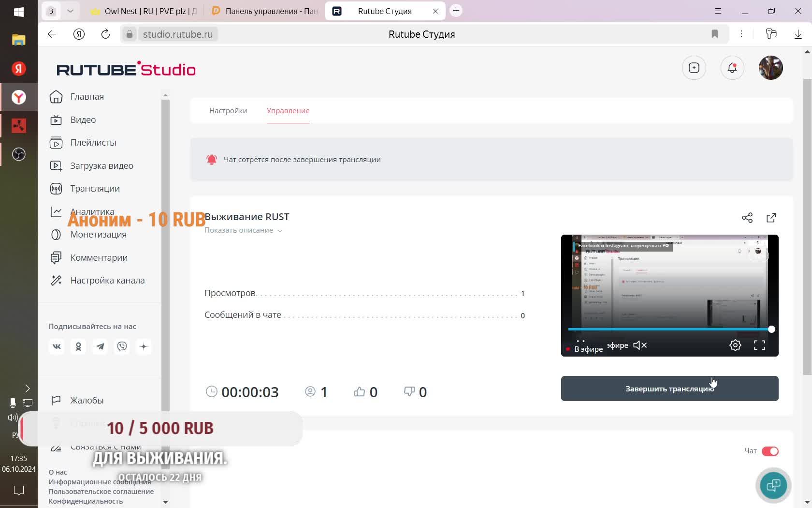Click the Yandex home button
The image size is (812, 508).
coord(79,34)
